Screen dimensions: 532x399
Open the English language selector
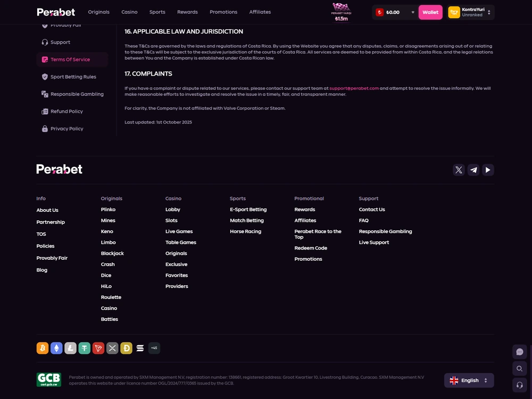(x=469, y=380)
